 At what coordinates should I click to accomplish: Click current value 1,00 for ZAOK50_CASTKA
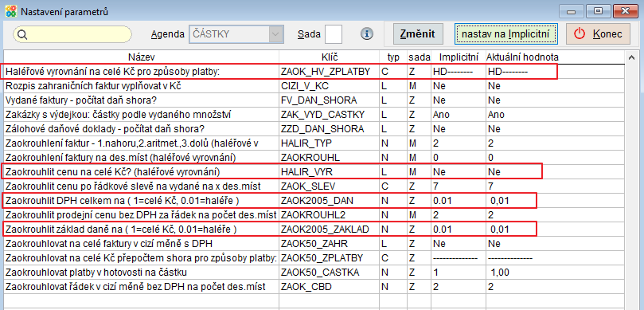556,273
